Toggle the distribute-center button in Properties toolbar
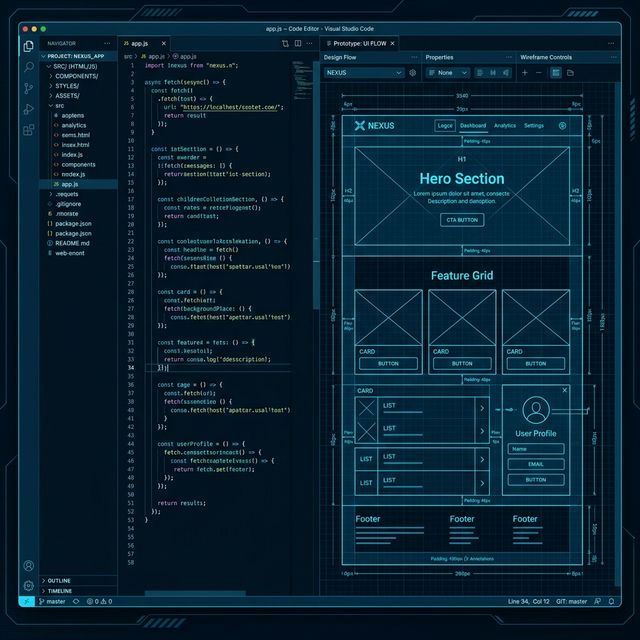640x640 pixels. coord(493,73)
